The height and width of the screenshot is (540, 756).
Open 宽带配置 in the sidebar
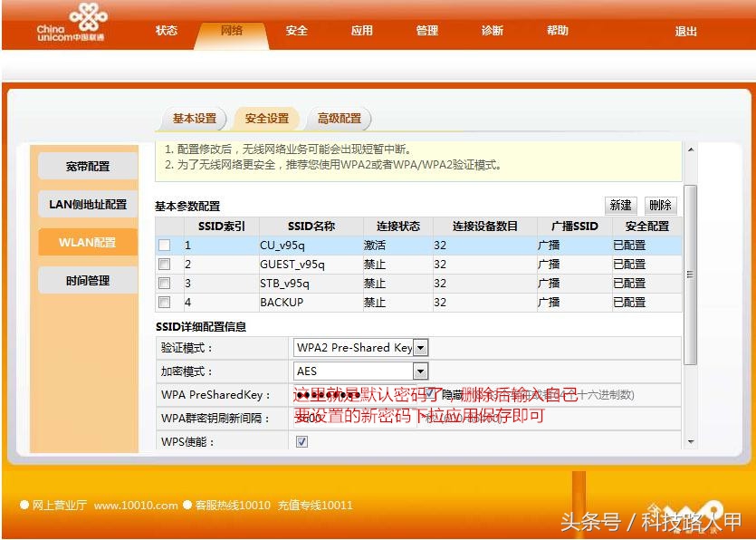click(x=86, y=166)
